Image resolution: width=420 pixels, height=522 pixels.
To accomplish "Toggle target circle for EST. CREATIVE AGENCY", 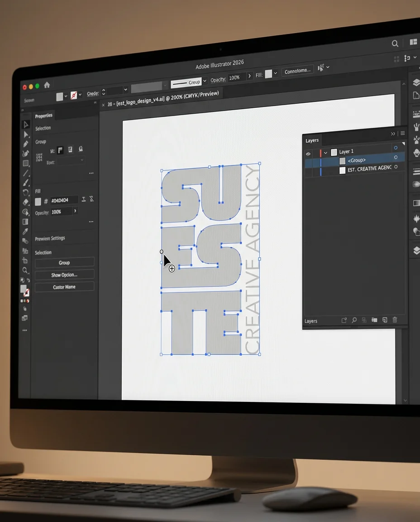I will coord(396,167).
